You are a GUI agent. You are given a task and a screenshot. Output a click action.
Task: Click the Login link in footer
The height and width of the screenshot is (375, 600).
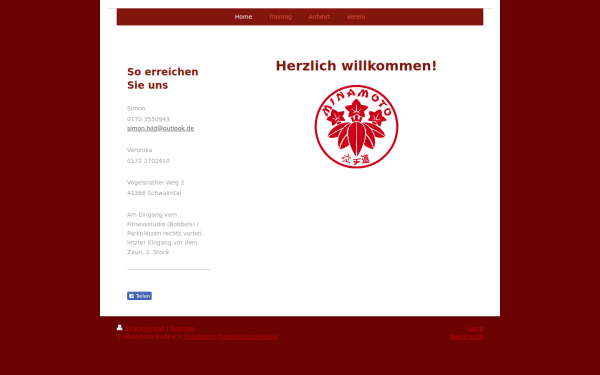(x=475, y=329)
